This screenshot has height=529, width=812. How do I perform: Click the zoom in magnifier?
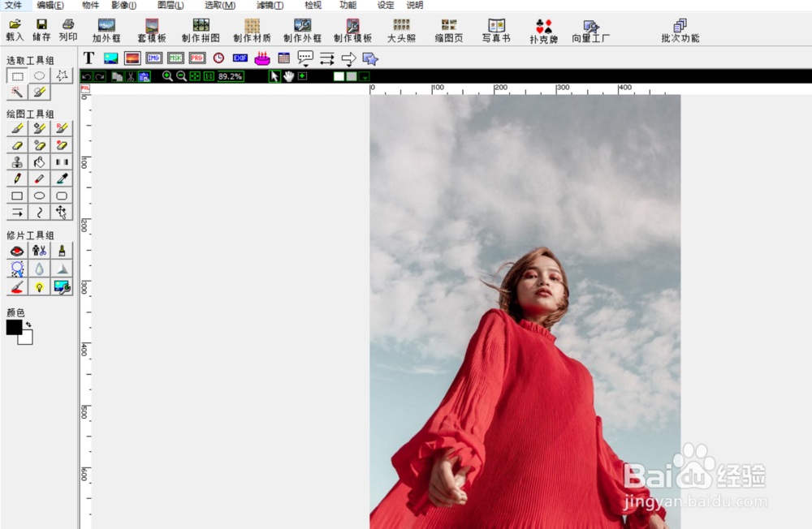167,76
